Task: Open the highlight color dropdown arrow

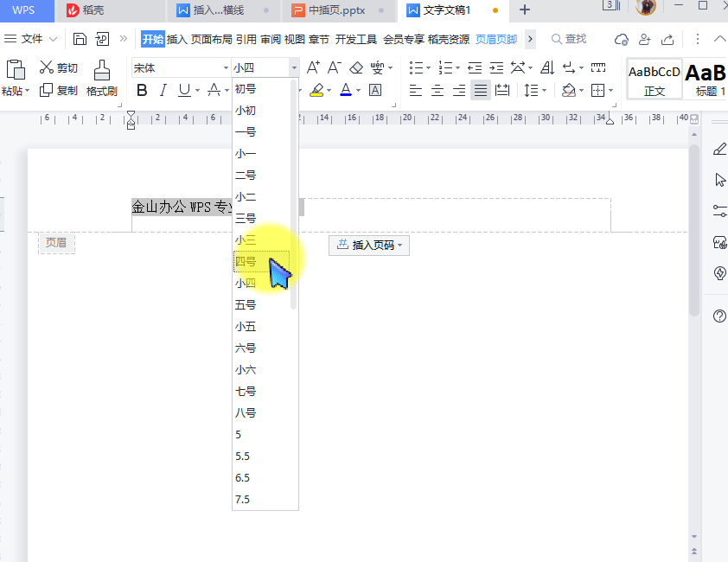Action: pos(329,90)
